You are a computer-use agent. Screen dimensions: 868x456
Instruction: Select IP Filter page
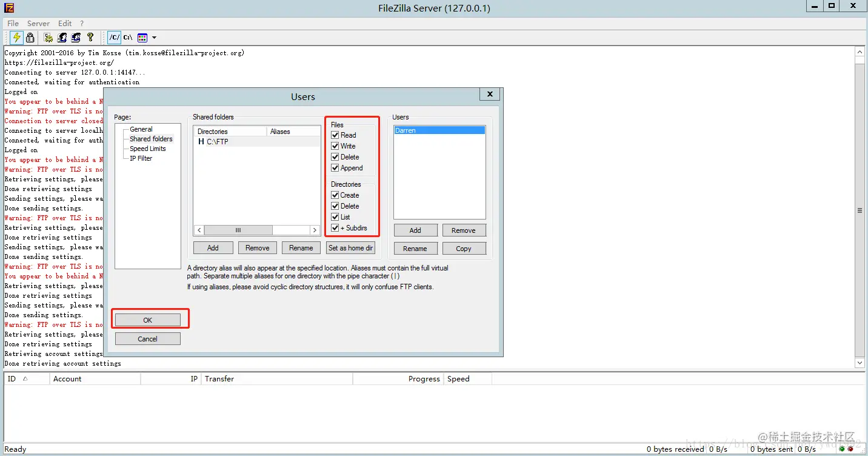click(141, 158)
